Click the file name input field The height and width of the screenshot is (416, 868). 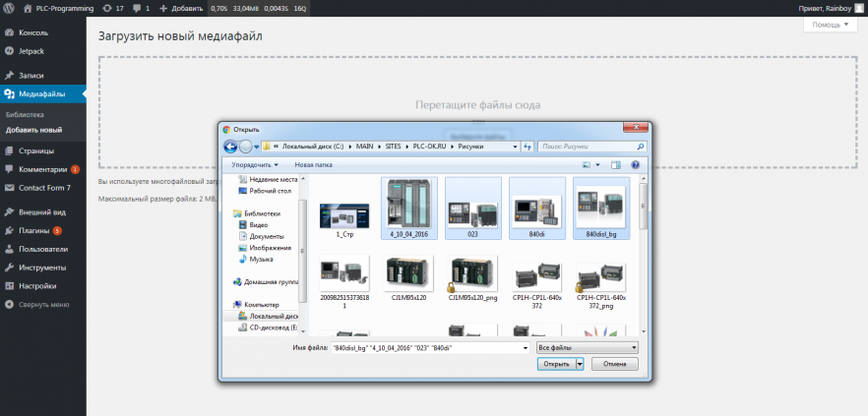[429, 347]
